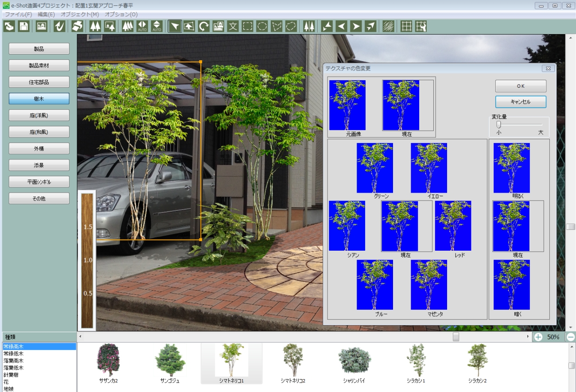
Task: Select 落葉高木 in the 種類 list
Action: click(x=39, y=361)
